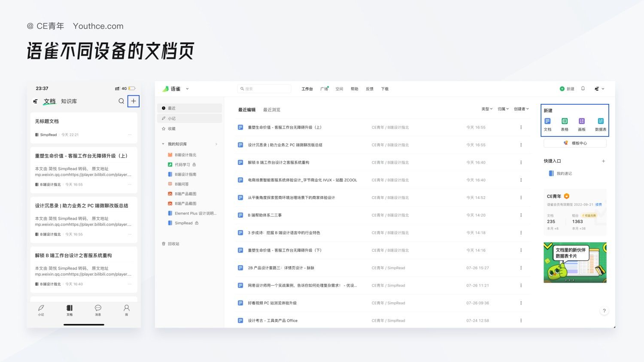Click the 语雀 logo in desktop header
Image resolution: width=644 pixels, height=362 pixels.
(171, 89)
